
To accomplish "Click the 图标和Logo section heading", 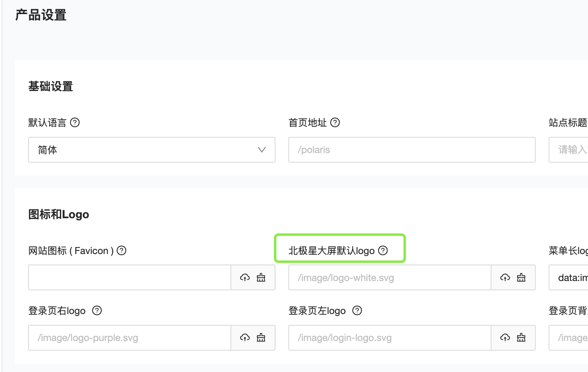I will point(59,214).
